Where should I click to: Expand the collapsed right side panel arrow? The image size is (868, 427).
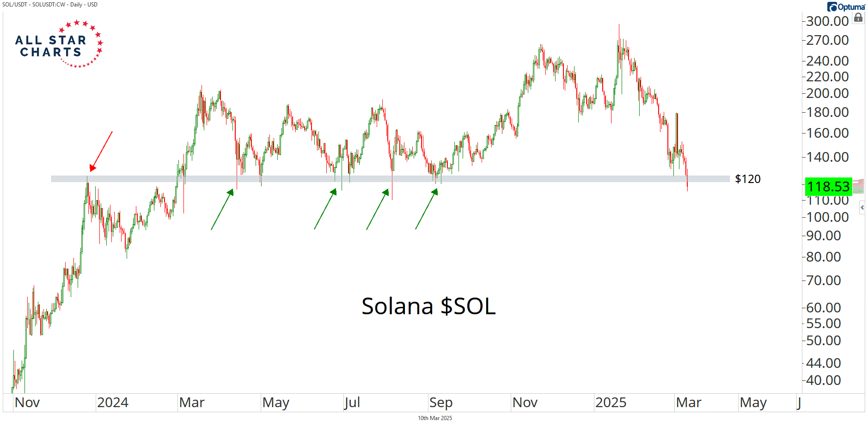tap(862, 207)
